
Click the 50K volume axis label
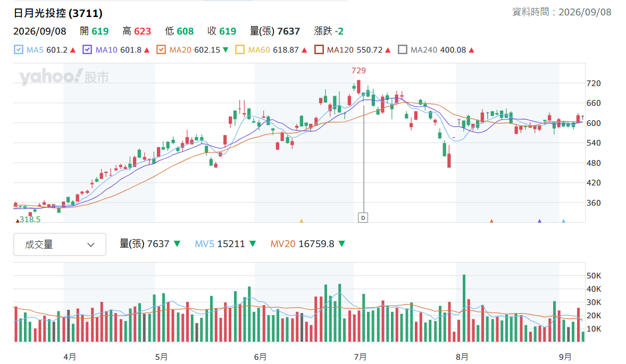594,276
